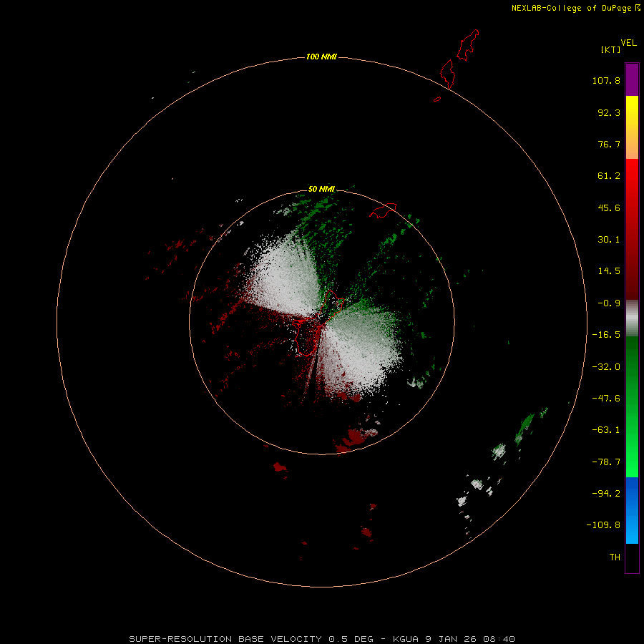Click the Super-Resolution Base Velocity caption text
Screen dimensions: 644x644
[321, 639]
